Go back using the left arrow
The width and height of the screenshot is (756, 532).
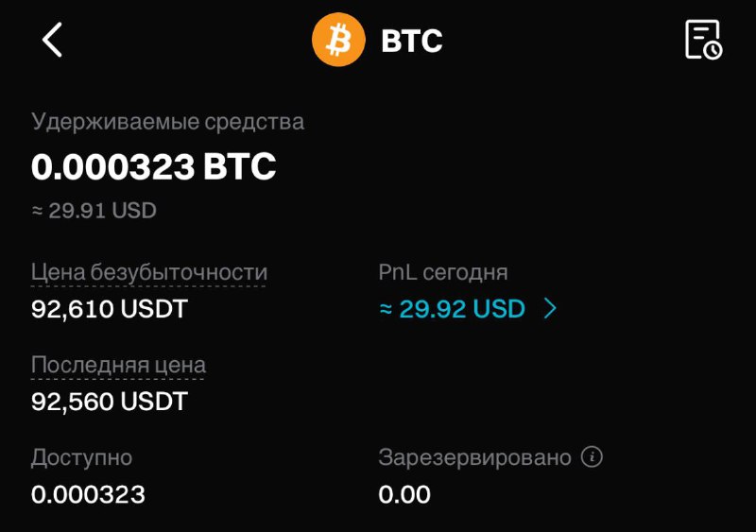pyautogui.click(x=52, y=40)
